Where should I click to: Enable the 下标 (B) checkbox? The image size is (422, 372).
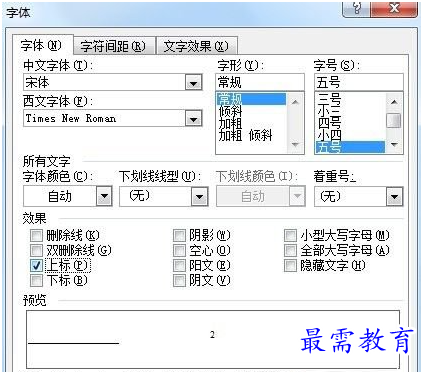(36, 280)
